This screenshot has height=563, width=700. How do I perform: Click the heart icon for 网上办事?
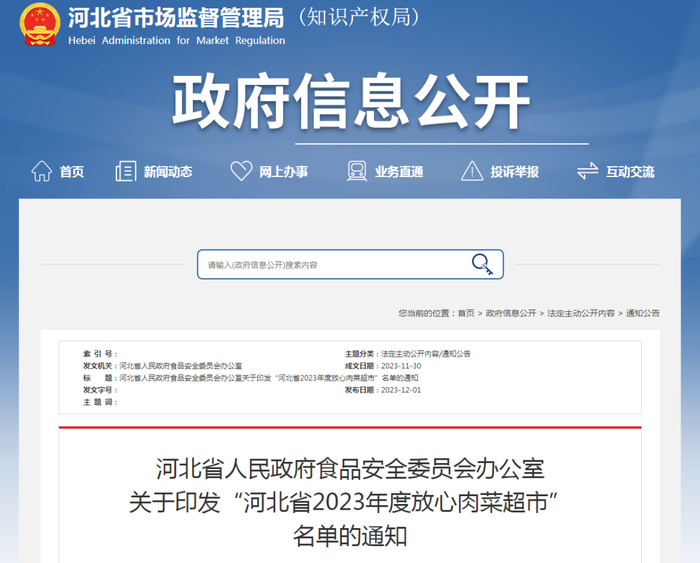[x=241, y=171]
